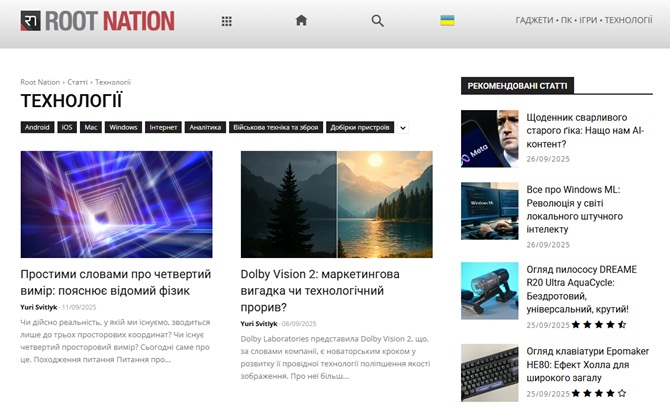Open Огляд клавіатури Epomaker HE80 article
Image resolution: width=670 pixels, height=406 pixels.
point(588,365)
